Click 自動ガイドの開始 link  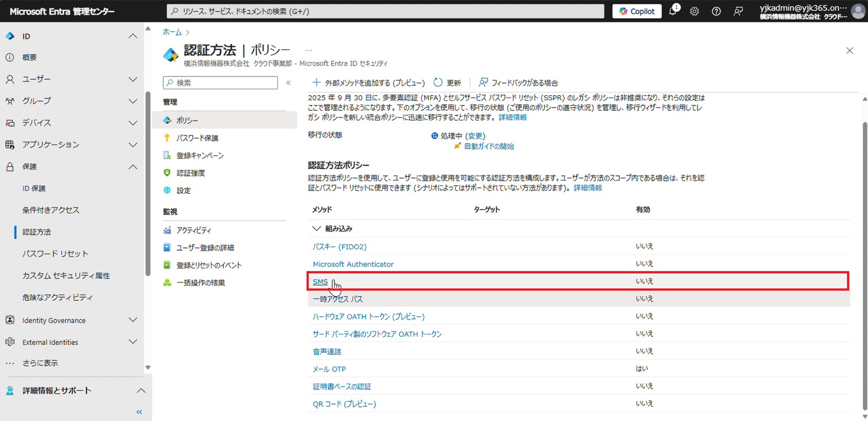489,146
